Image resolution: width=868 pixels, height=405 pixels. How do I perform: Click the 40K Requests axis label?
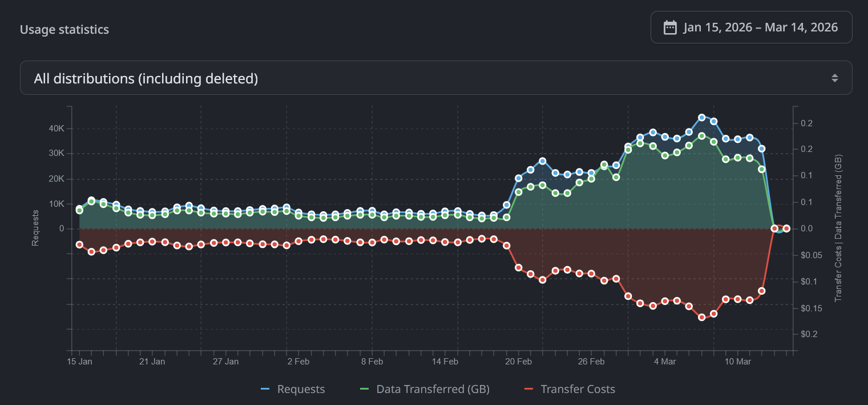click(x=56, y=129)
